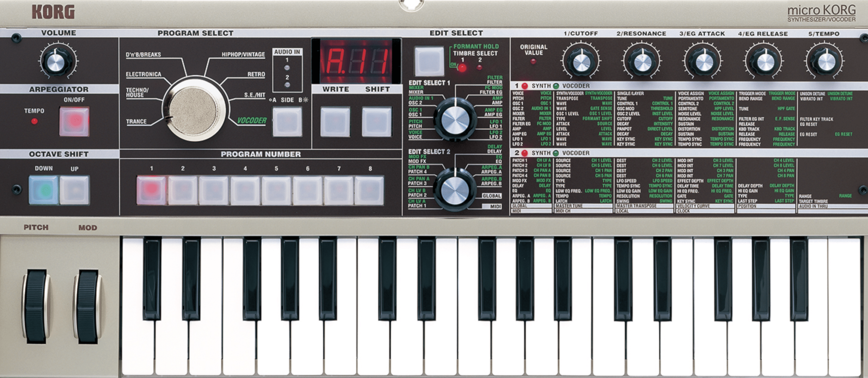Click the Octave Shift UP button
This screenshot has height=378, width=868.
75,190
